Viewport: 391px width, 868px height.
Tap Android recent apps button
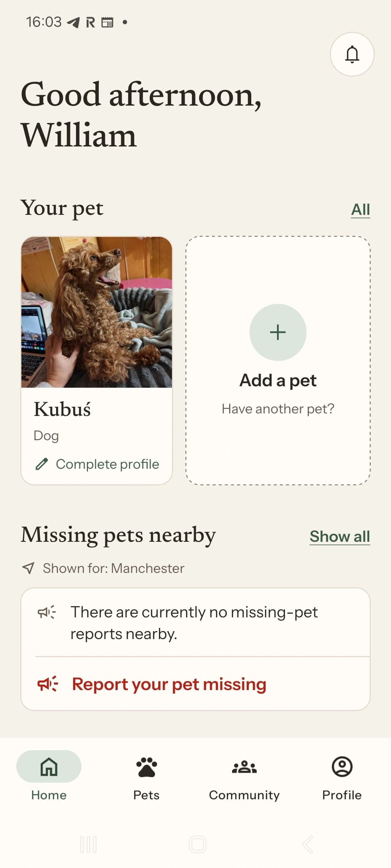point(88,844)
